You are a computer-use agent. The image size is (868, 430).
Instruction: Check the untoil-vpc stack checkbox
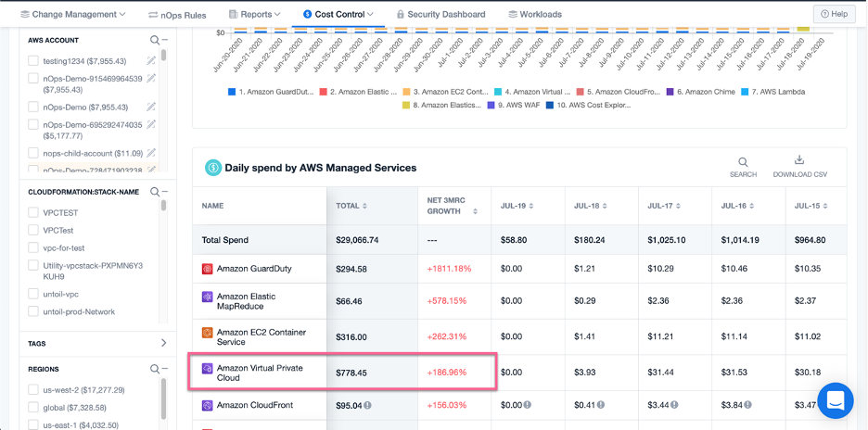coord(33,294)
